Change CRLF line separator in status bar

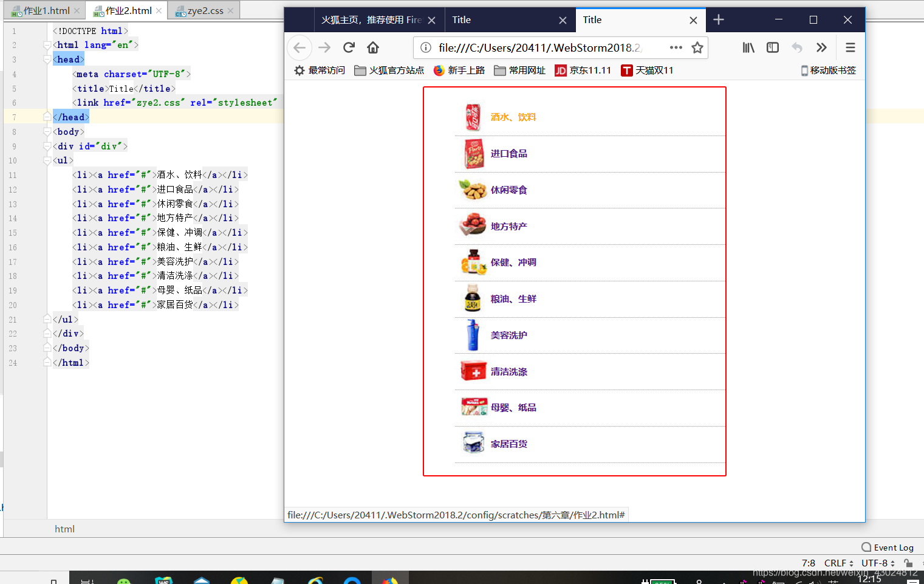[838, 563]
